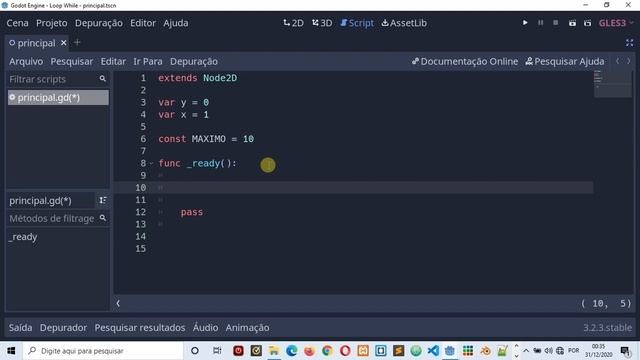Toggle distraction-free mode icon
Image resolution: width=640 pixels, height=360 pixels.
629,42
